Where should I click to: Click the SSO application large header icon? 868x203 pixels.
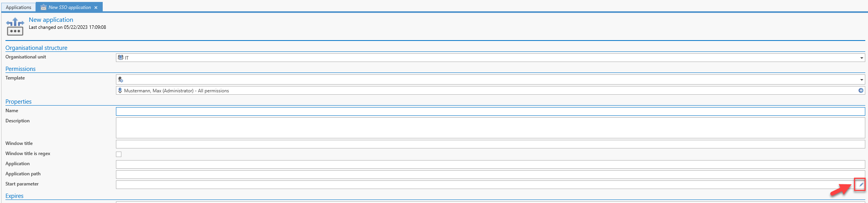[15, 26]
